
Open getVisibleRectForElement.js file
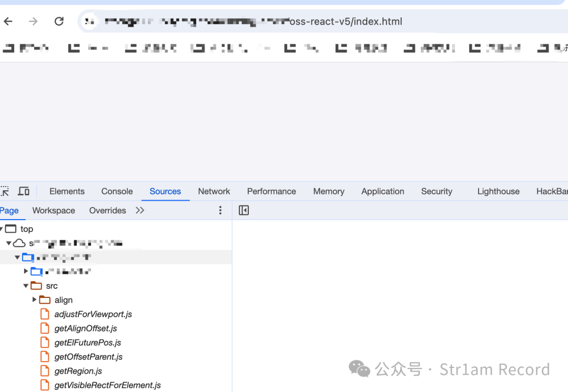[108, 385]
